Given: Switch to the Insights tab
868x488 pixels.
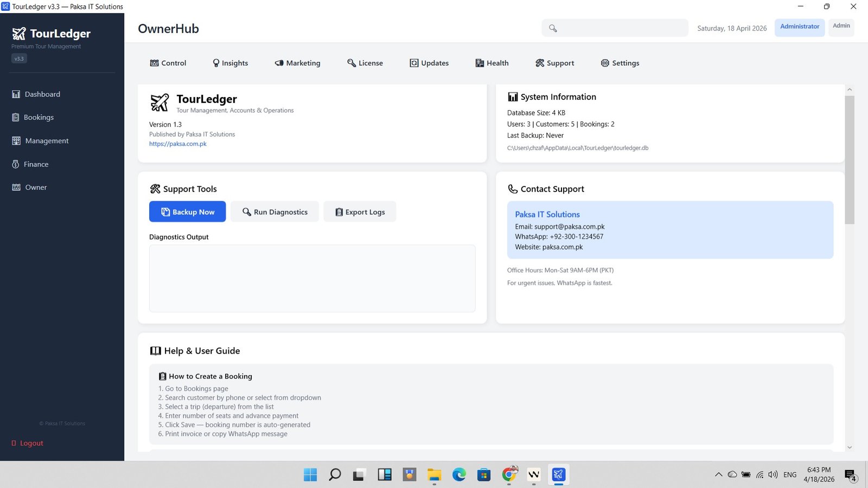Looking at the screenshot, I should tap(230, 63).
